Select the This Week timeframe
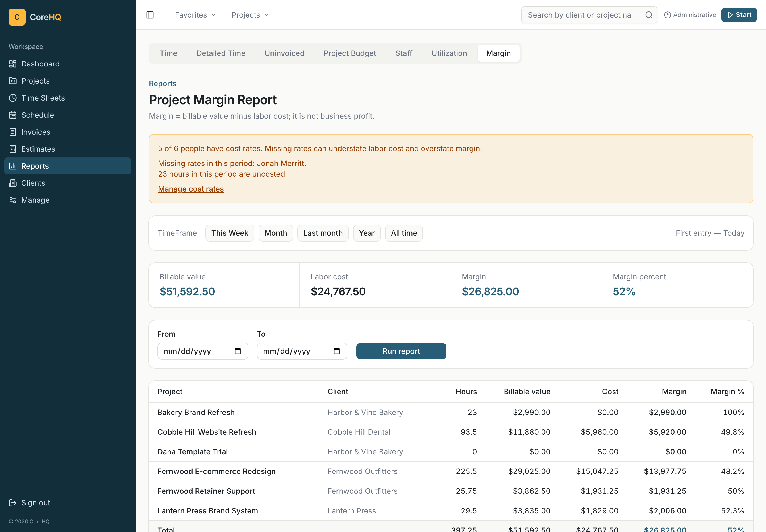The image size is (766, 532). 230,233
